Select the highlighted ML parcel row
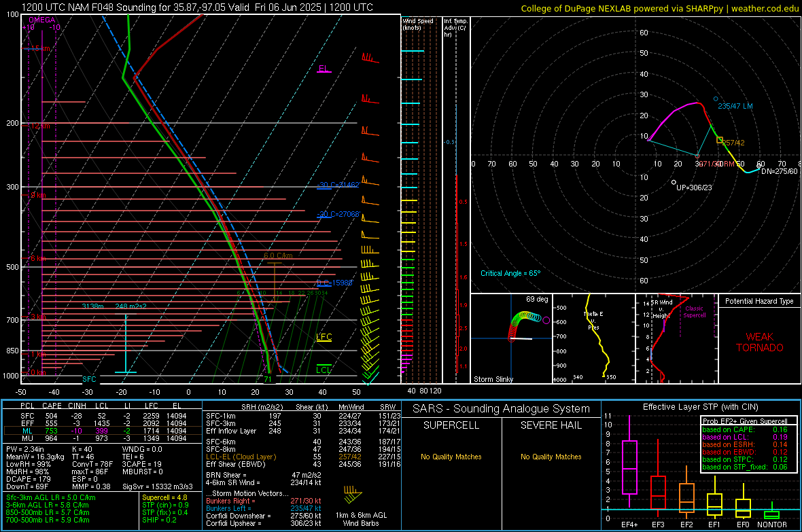The width and height of the screenshot is (802, 532). pos(103,431)
